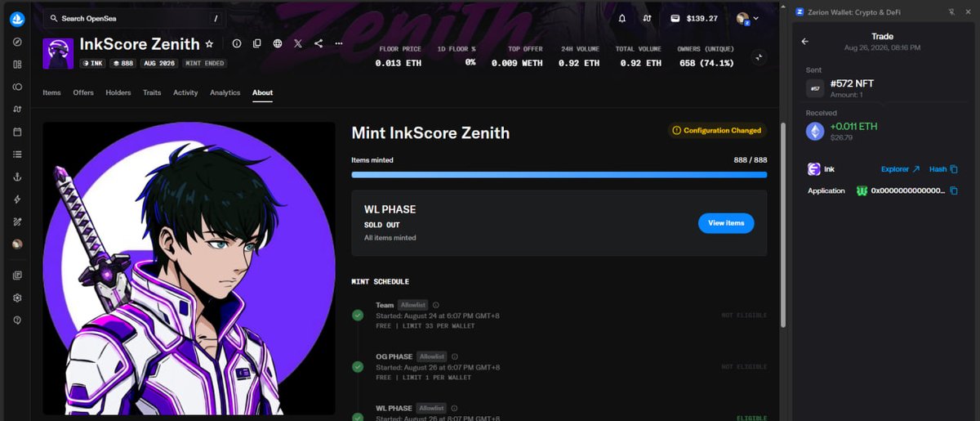The height and width of the screenshot is (421, 980).
Task: Click the page vertical scrollbar
Action: (x=784, y=225)
